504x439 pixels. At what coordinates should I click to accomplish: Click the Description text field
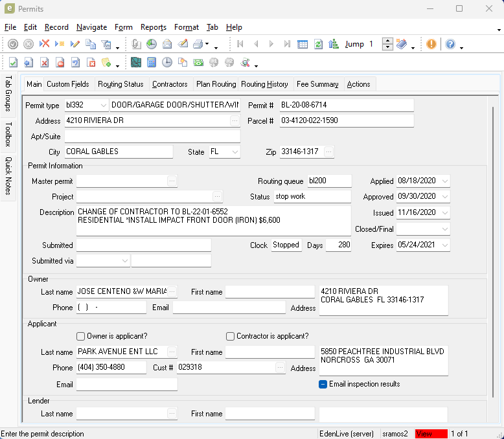click(212, 220)
